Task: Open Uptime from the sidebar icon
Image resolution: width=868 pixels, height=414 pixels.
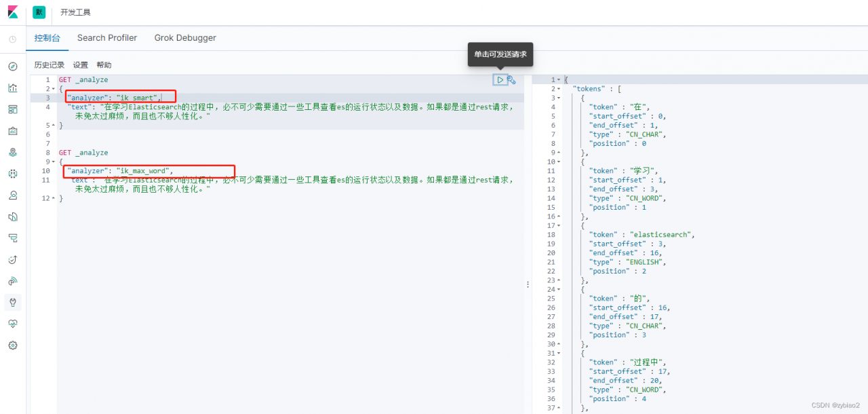Action: [x=13, y=259]
